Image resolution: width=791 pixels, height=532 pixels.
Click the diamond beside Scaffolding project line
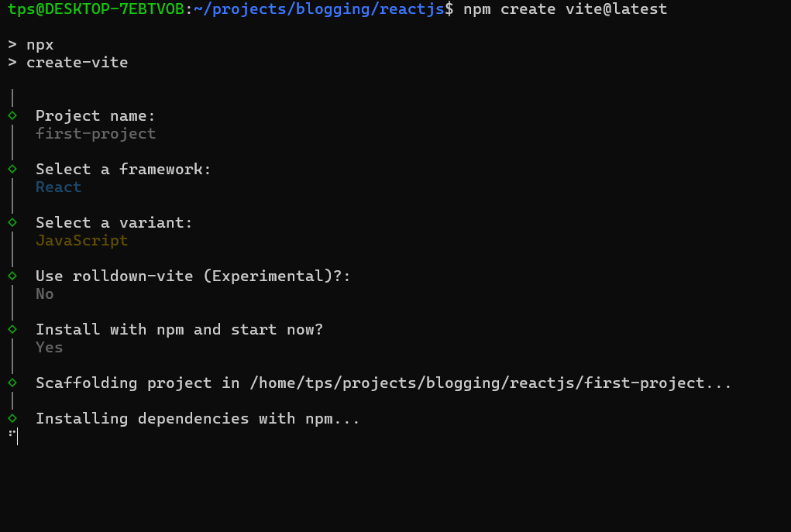coord(12,383)
